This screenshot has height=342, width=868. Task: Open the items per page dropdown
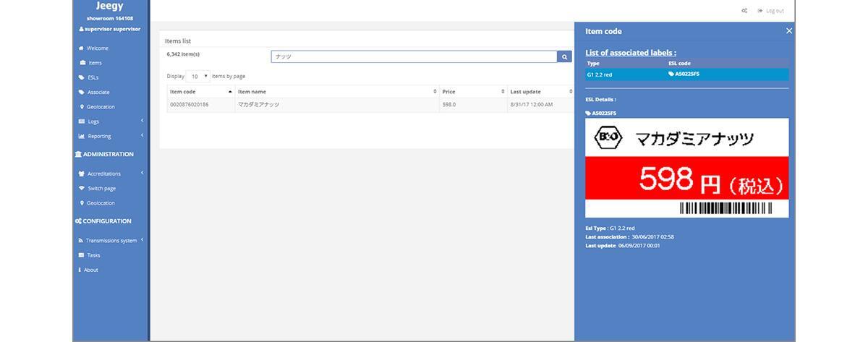click(197, 76)
